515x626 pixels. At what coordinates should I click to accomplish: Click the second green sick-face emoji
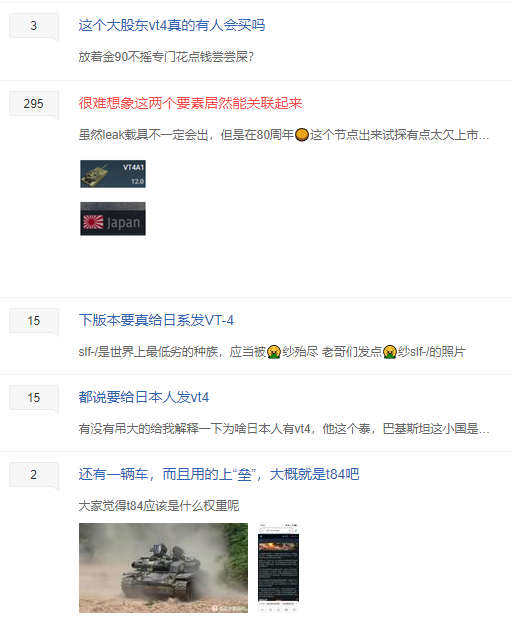[390, 352]
